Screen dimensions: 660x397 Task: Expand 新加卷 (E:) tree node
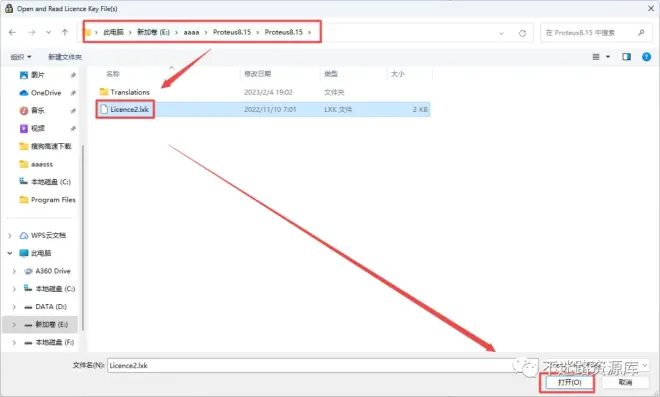pyautogui.click(x=14, y=325)
